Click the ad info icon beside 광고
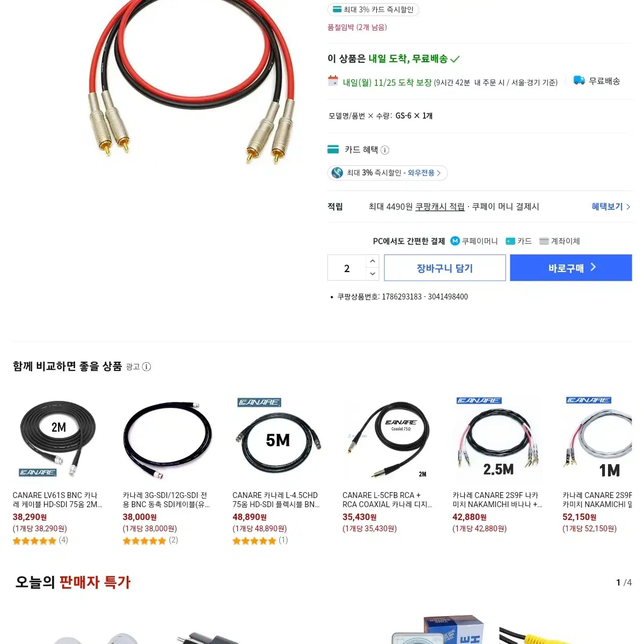 [x=147, y=367]
